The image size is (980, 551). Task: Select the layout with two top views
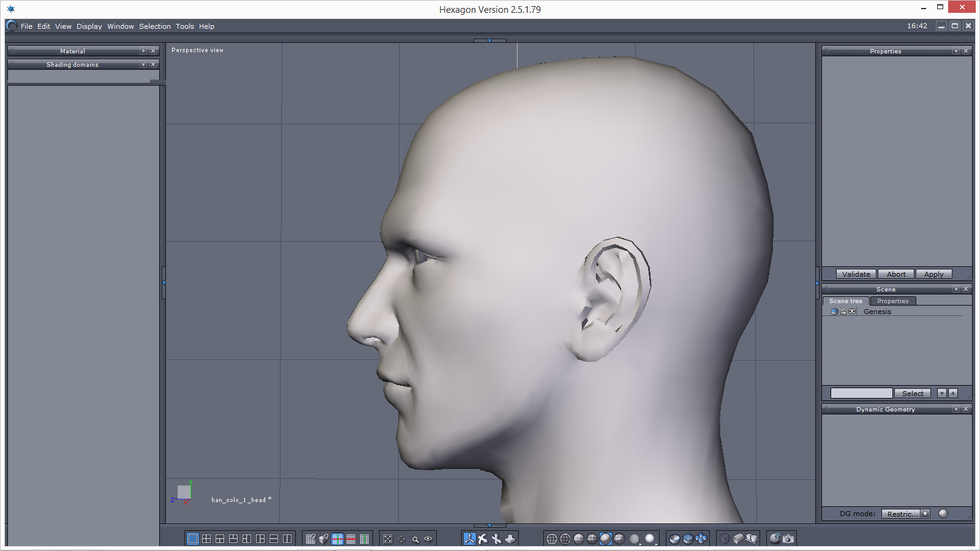[x=233, y=539]
